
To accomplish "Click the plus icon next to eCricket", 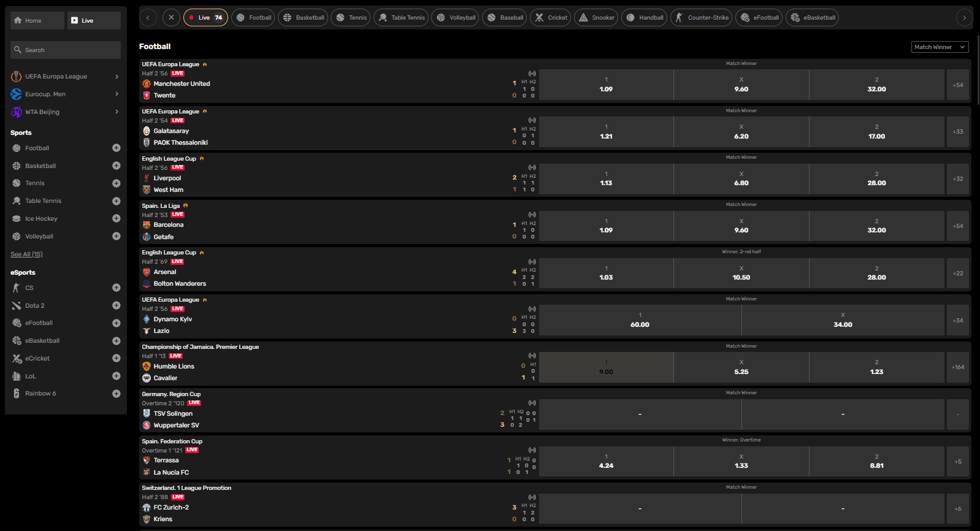I will click(x=117, y=358).
